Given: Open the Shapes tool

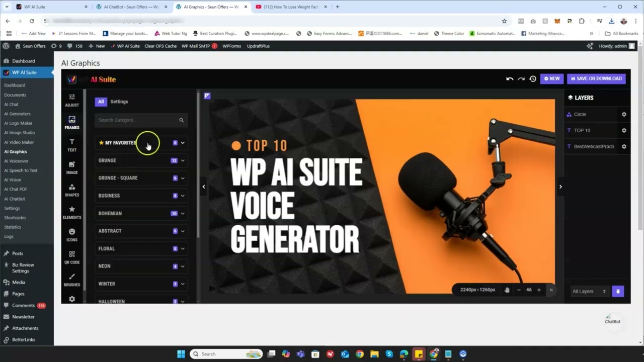Looking at the screenshot, I should point(72,190).
